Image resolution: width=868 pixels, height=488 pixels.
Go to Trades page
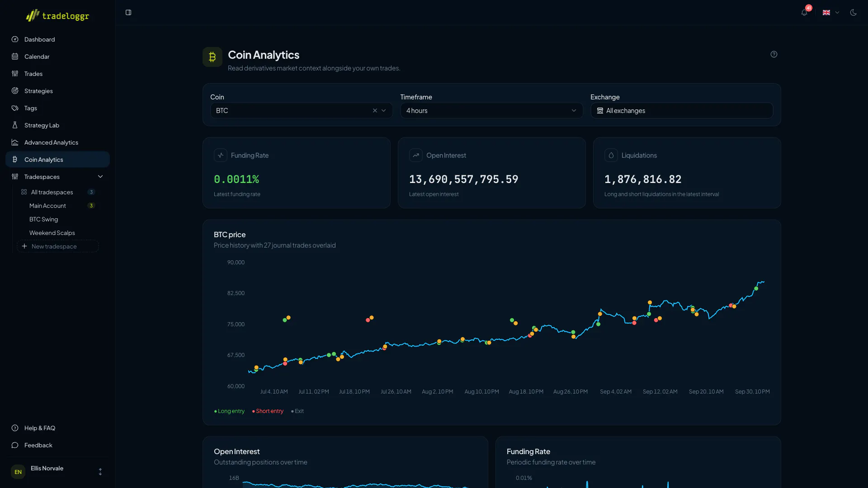pyautogui.click(x=57, y=74)
